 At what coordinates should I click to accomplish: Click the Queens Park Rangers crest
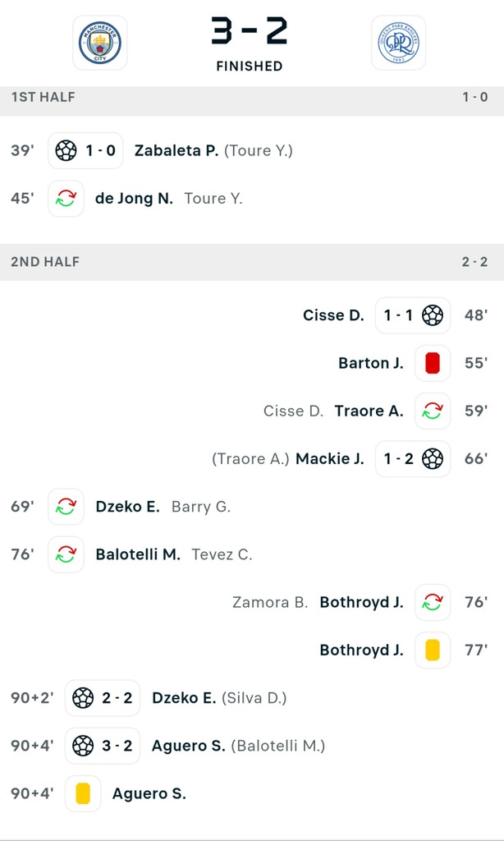398,43
